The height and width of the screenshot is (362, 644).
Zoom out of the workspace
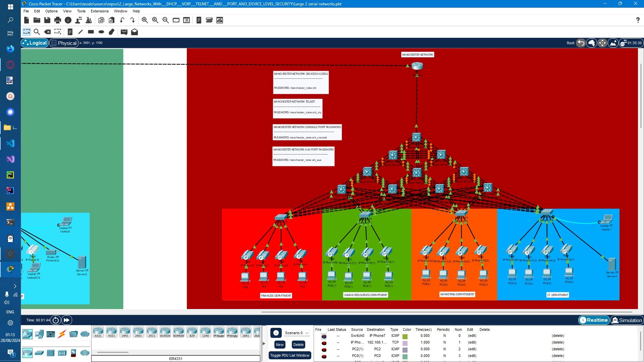coord(166,20)
